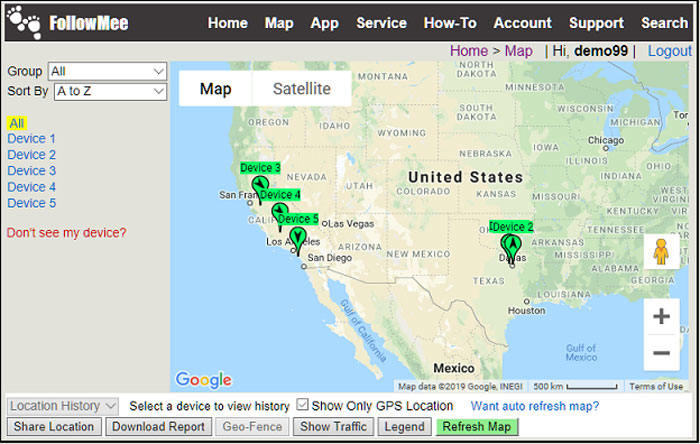Image resolution: width=700 pixels, height=444 pixels.
Task: Open the Sort By dropdown
Action: point(110,91)
